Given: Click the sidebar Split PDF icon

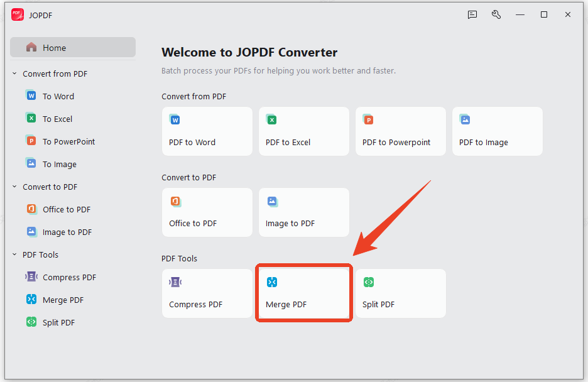Looking at the screenshot, I should click(31, 322).
